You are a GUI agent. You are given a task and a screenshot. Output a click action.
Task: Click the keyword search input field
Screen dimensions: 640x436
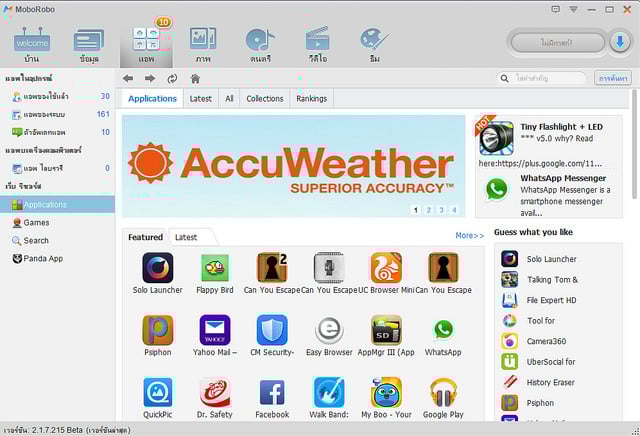pyautogui.click(x=541, y=78)
